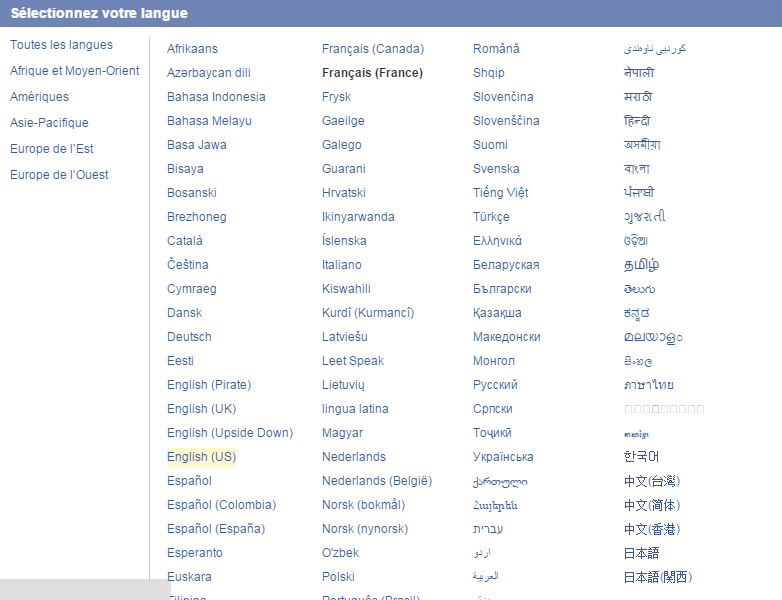782x600 pixels.
Task: Choose Leet Speak
Action: (353, 361)
